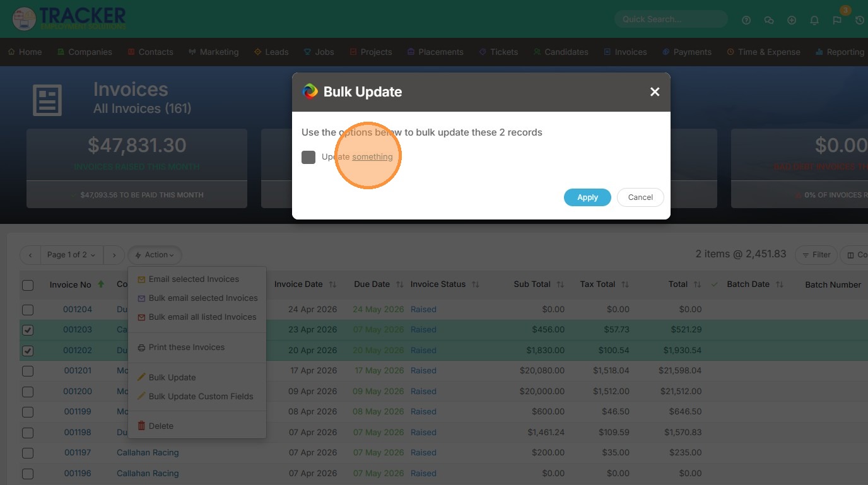Open the Projects menu
This screenshot has height=485, width=868.
click(x=370, y=52)
